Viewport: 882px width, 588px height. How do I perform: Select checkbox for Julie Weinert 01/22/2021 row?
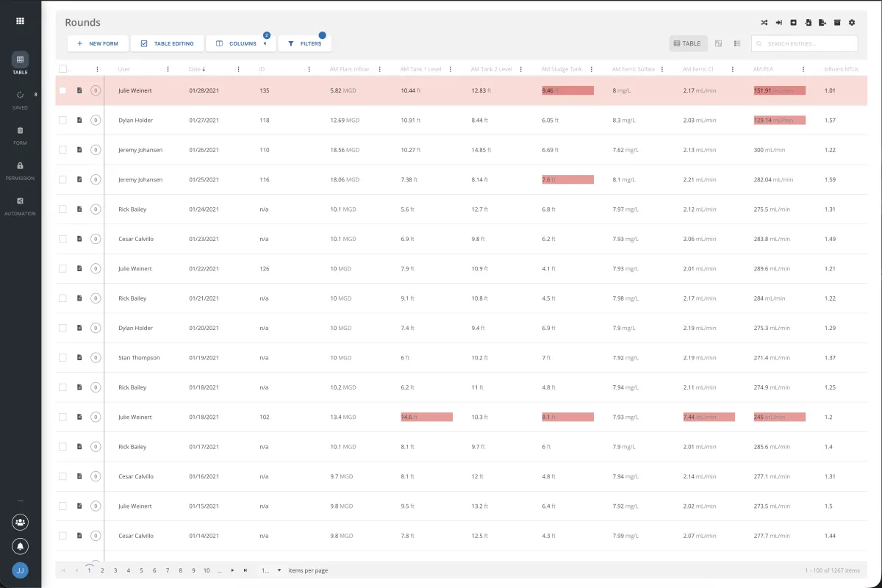(x=62, y=268)
